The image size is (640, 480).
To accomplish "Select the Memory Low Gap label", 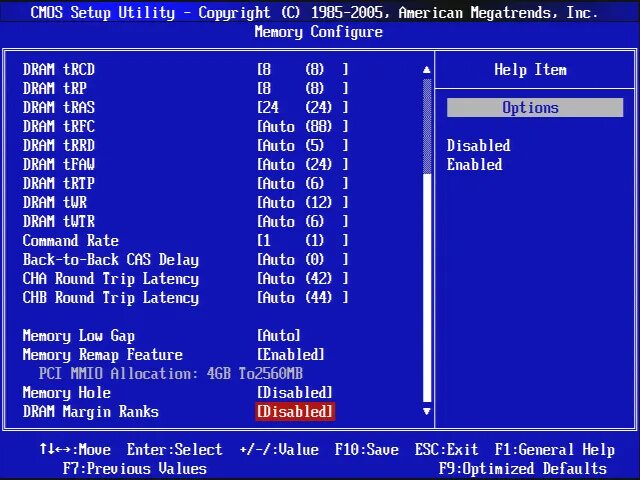I will pos(79,336).
